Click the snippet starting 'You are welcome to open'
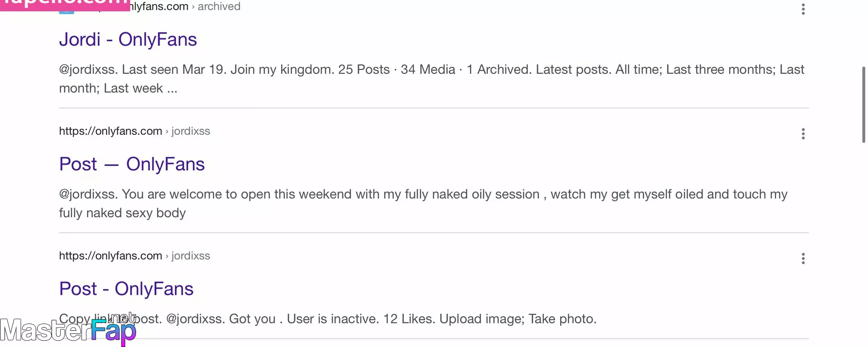868x347 pixels. pos(423,204)
